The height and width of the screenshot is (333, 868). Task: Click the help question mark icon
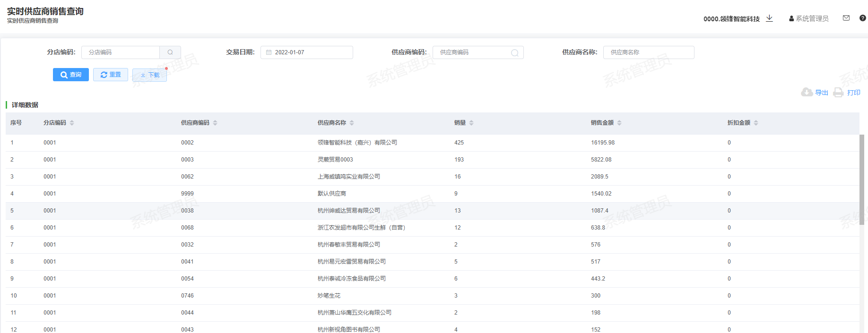click(862, 18)
